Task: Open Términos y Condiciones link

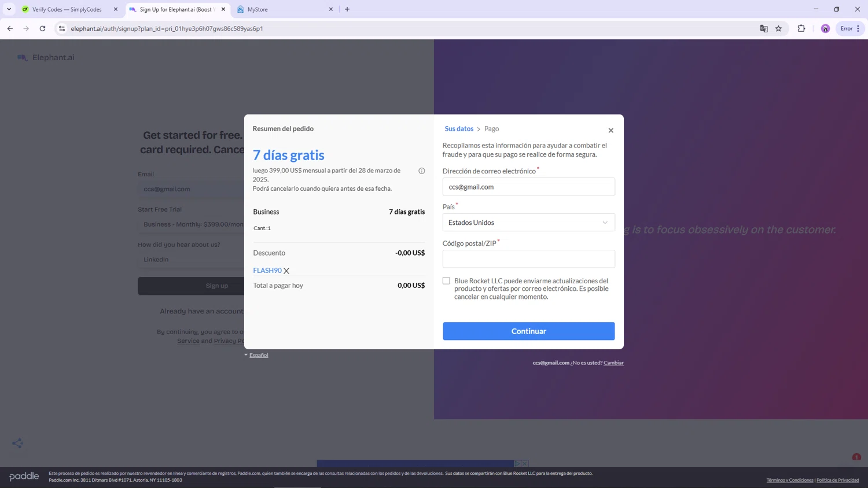Action: 790,480
